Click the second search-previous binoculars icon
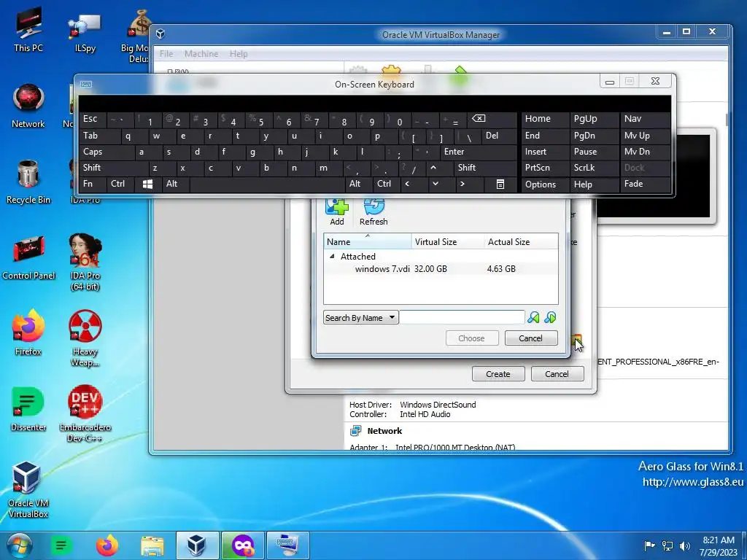747x560 pixels. pyautogui.click(x=550, y=317)
